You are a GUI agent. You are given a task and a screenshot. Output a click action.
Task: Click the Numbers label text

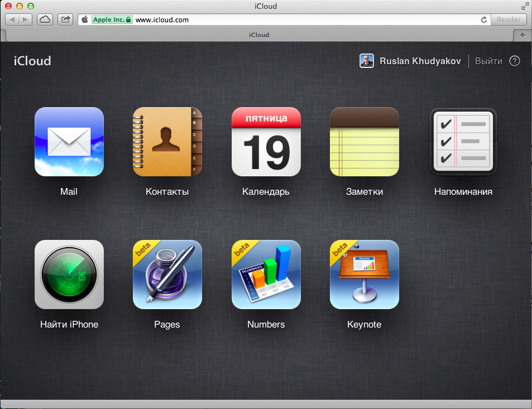[x=266, y=325]
